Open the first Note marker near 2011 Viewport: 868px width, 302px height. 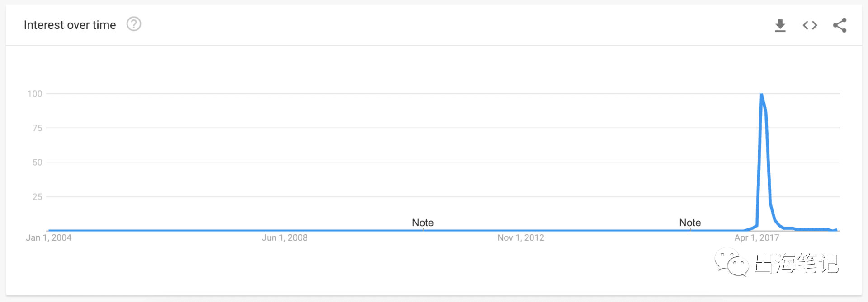423,223
